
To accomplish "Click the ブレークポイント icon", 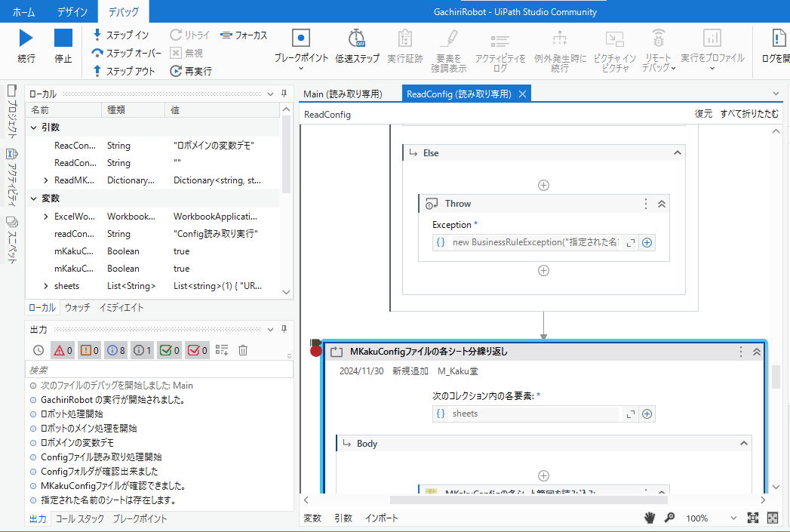I will [301, 38].
